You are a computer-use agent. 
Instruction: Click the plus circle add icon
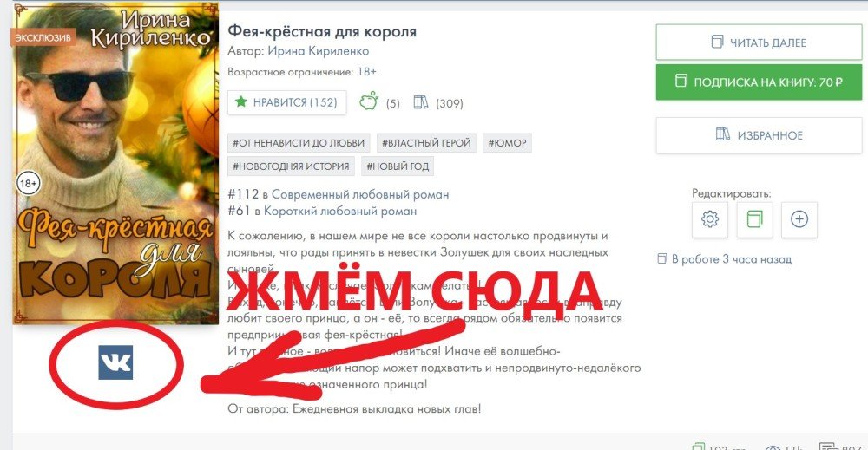[799, 219]
